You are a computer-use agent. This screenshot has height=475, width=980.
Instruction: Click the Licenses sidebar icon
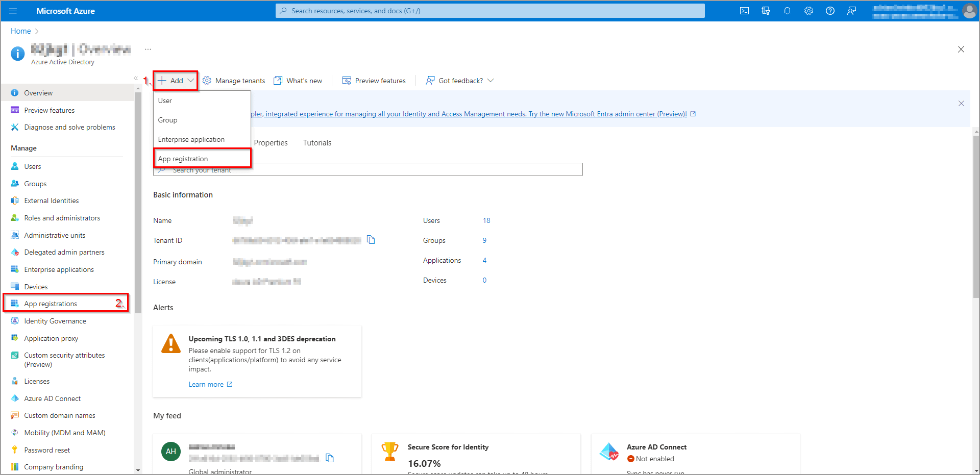click(x=15, y=381)
